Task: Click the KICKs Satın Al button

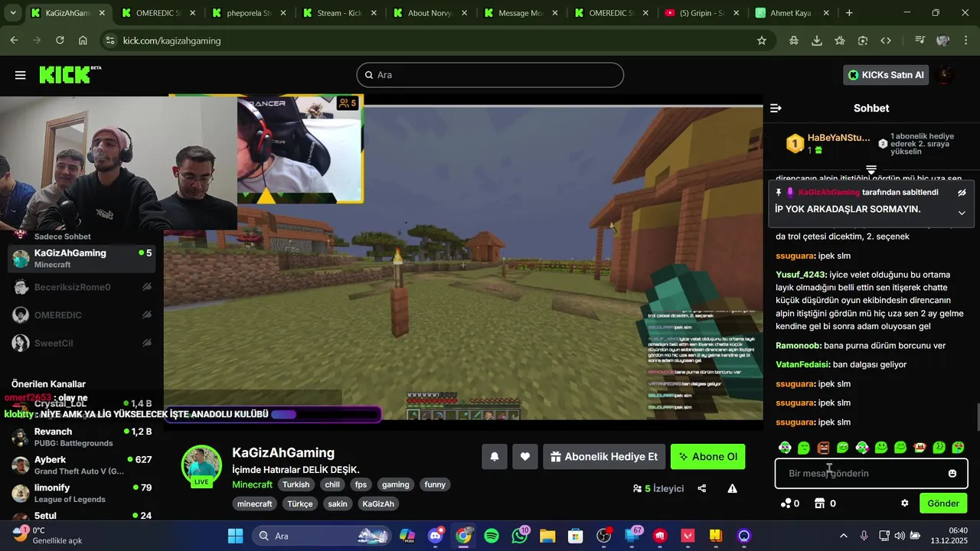Action: (x=887, y=75)
